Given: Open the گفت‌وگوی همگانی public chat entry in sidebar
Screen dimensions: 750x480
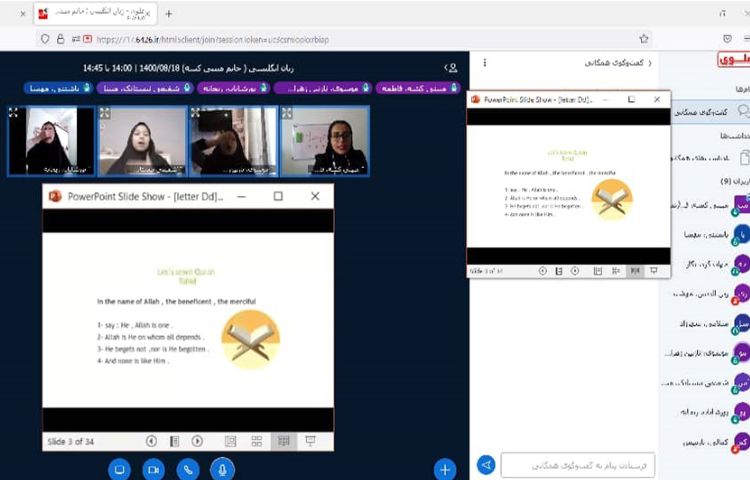Looking at the screenshot, I should pos(711,112).
